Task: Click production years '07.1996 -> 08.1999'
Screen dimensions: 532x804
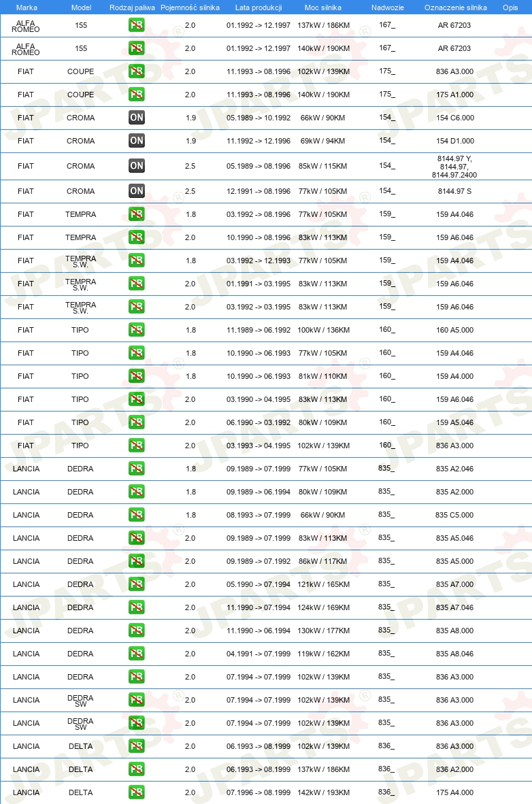Action: (x=259, y=792)
